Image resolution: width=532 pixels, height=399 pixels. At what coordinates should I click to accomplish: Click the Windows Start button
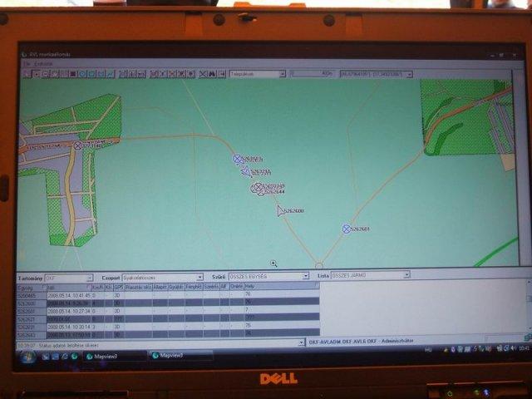coord(27,356)
